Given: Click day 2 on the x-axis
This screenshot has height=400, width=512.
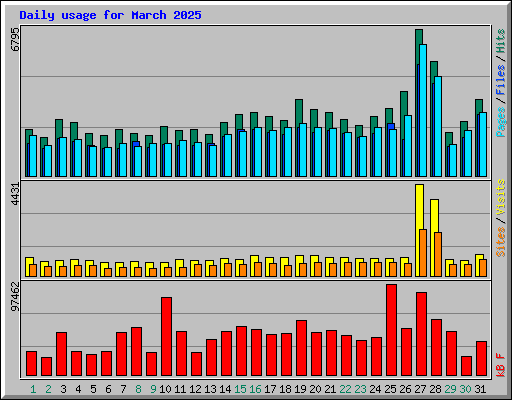Looking at the screenshot, I should [48, 389].
